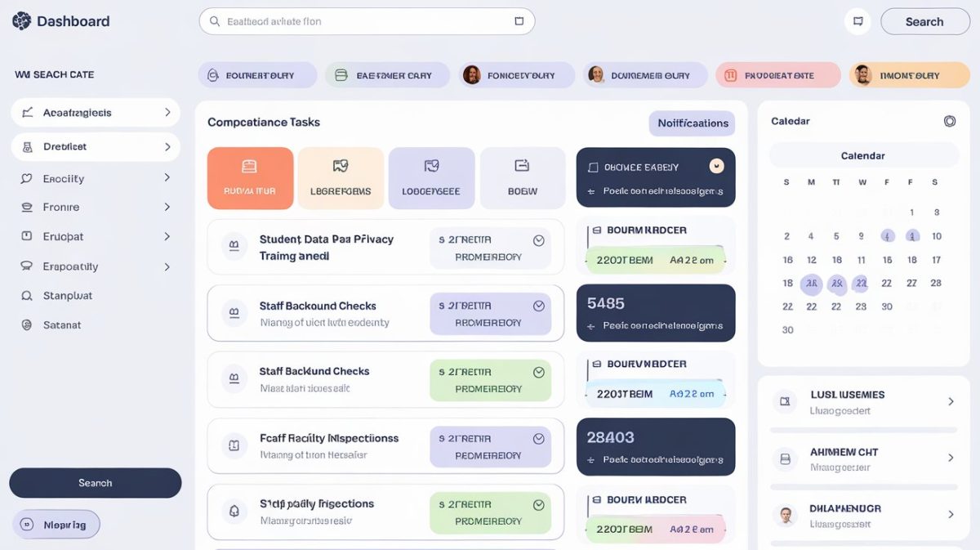Viewport: 980px width, 550px height.
Task: Click the document icon on LUSL IUSEMES card
Action: tap(785, 401)
